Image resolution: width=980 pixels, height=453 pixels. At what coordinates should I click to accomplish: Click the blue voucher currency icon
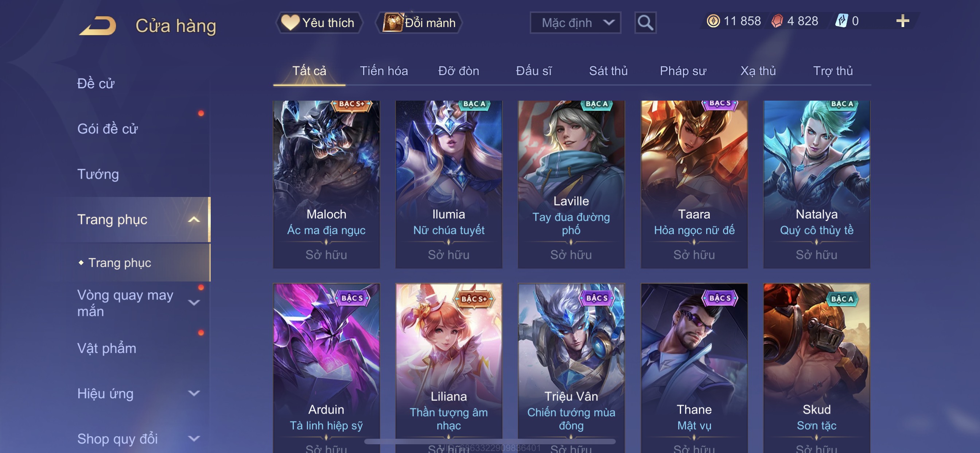841,21
